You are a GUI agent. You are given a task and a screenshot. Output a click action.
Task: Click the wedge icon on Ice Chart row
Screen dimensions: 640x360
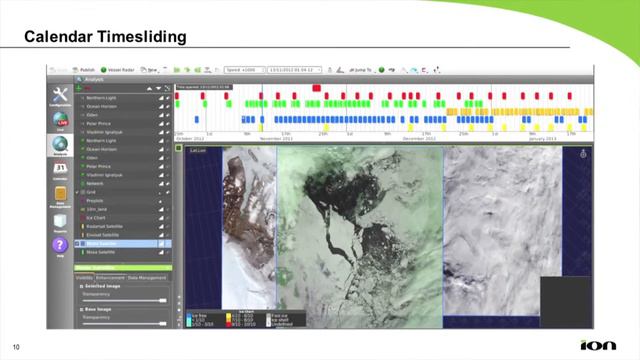[161, 218]
